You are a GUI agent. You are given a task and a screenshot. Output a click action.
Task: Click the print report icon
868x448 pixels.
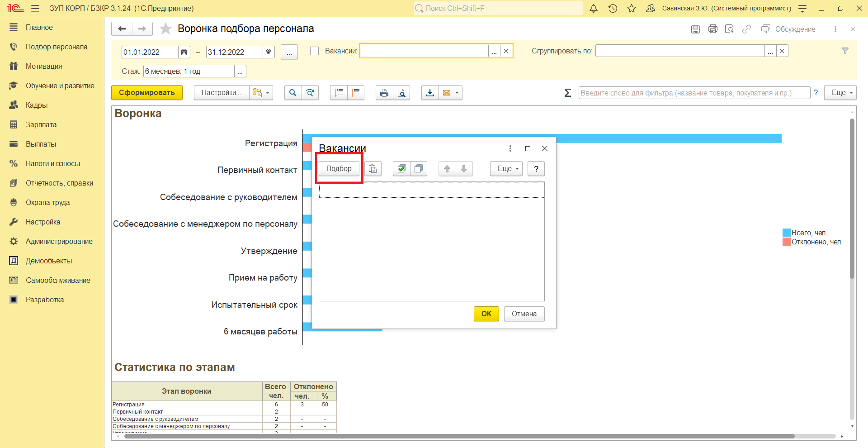384,93
